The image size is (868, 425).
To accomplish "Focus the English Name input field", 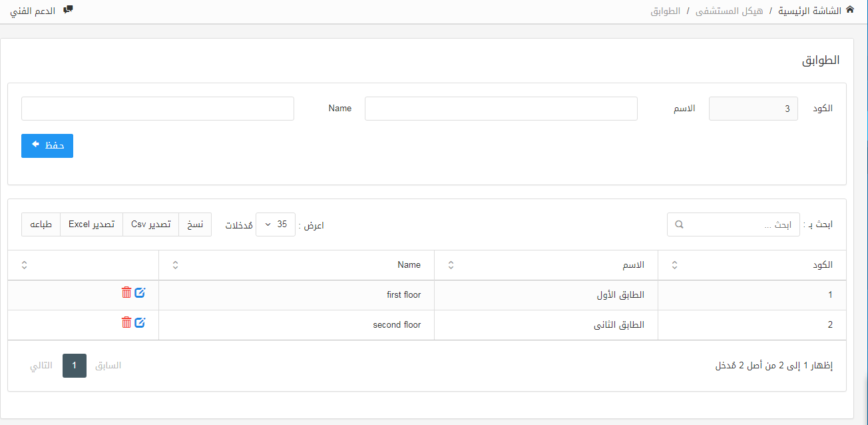I will (158, 109).
